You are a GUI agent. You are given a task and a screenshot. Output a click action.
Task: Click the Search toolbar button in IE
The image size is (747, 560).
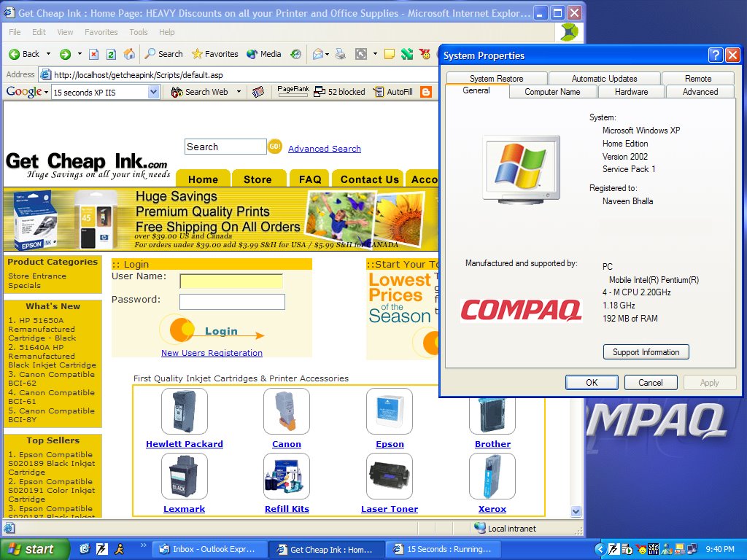click(164, 54)
